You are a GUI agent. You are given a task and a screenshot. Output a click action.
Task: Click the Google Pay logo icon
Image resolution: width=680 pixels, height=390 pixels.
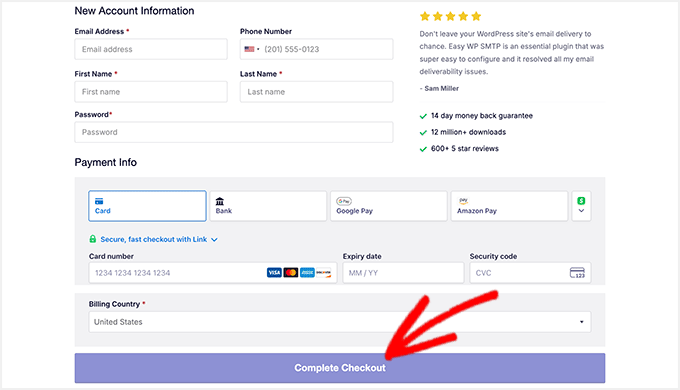click(x=344, y=201)
